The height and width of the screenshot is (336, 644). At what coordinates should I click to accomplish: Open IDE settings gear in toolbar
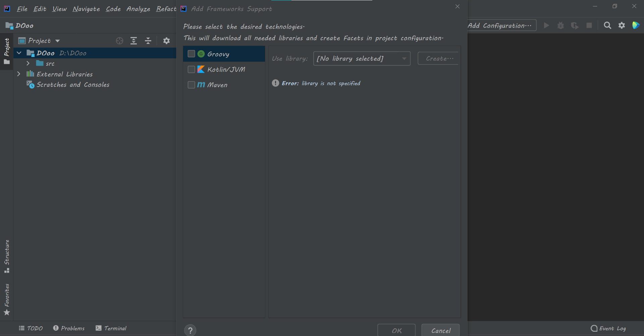click(x=622, y=25)
